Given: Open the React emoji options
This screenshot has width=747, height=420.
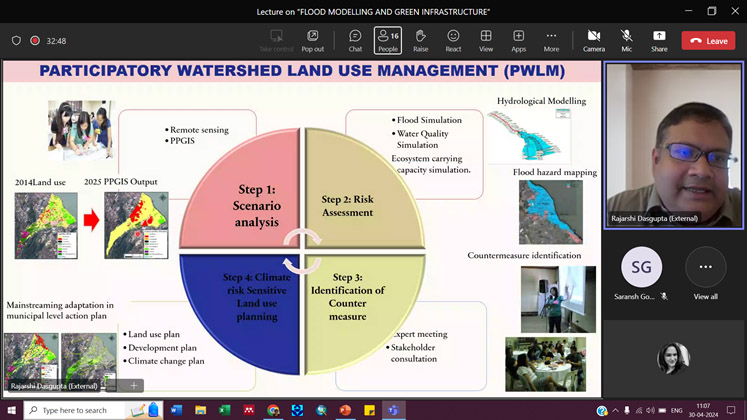Looking at the screenshot, I should 453,40.
